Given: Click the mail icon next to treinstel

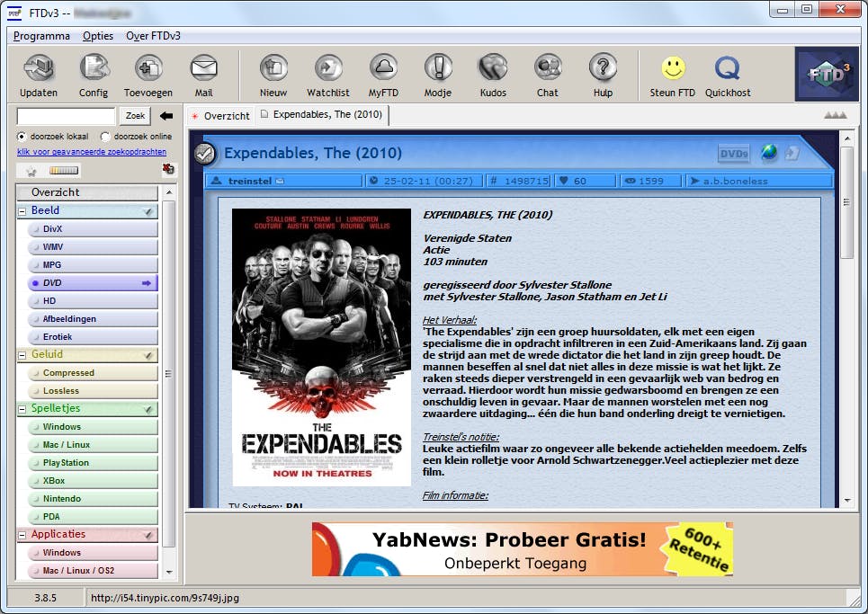Looking at the screenshot, I should [280, 181].
